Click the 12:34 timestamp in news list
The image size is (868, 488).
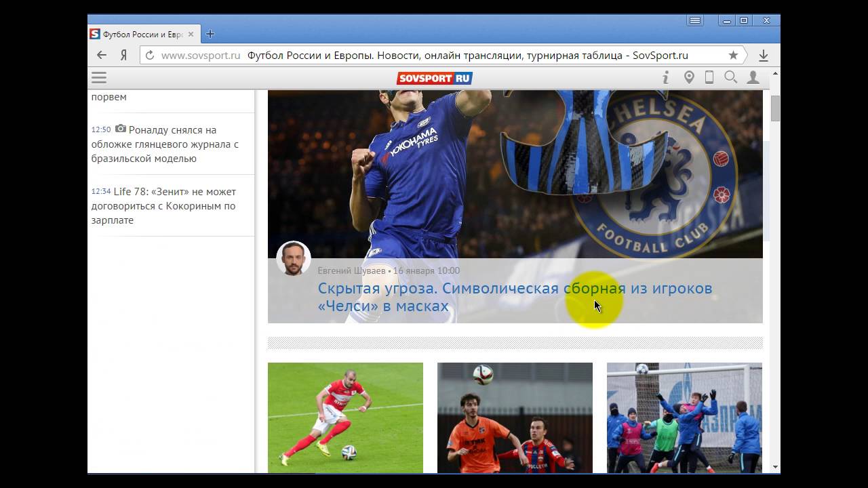101,191
